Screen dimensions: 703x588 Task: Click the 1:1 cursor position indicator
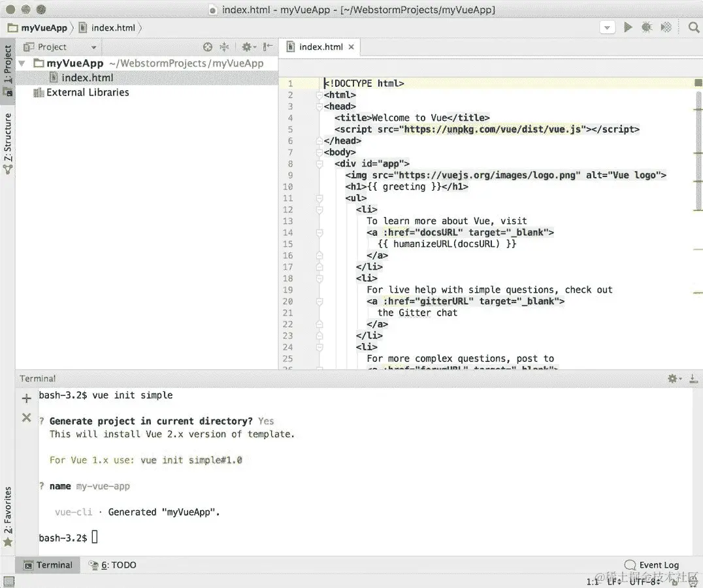pos(593,581)
